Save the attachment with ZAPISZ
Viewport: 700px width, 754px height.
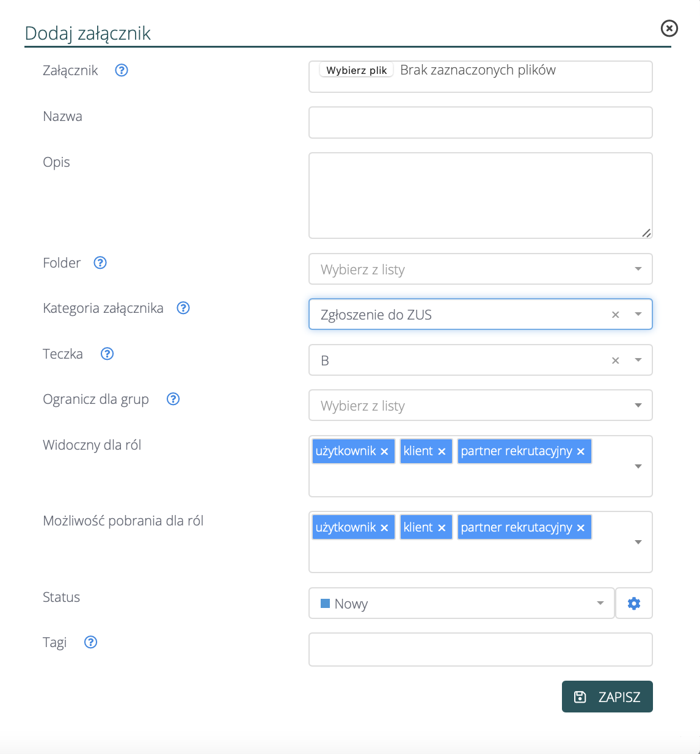point(607,697)
